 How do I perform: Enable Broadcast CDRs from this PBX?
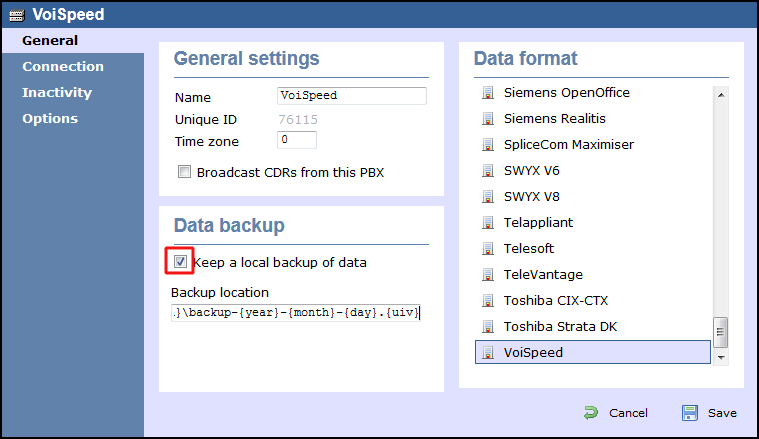(x=184, y=172)
